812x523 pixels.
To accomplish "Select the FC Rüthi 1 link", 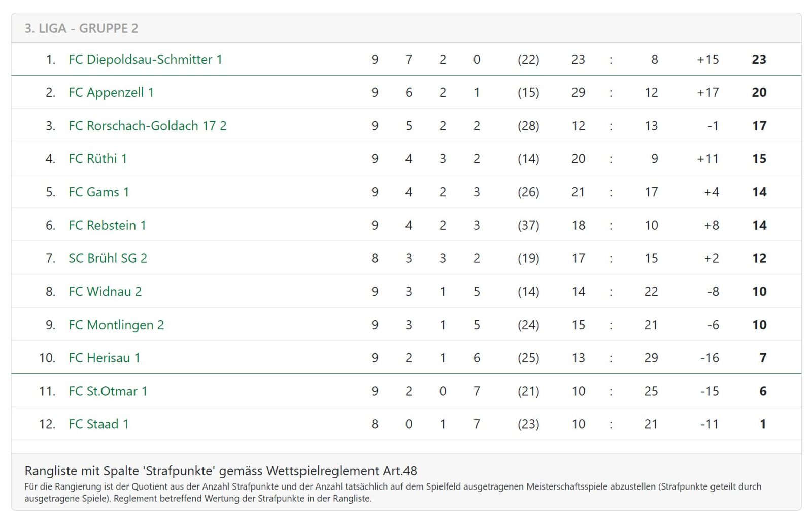I will pyautogui.click(x=97, y=159).
